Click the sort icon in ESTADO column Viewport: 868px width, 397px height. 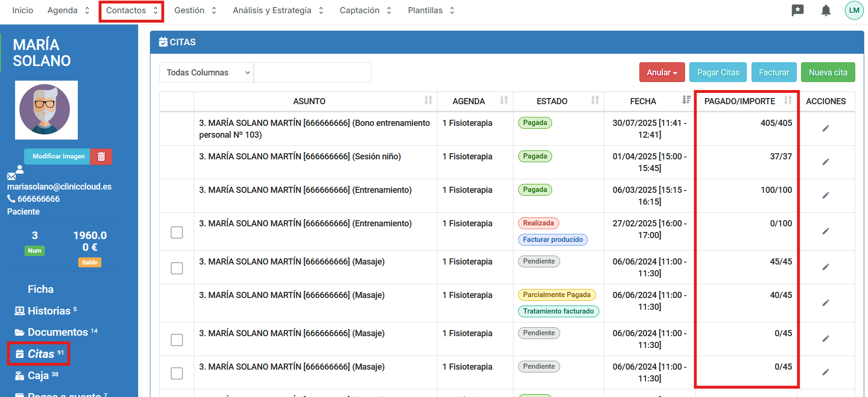pos(595,100)
